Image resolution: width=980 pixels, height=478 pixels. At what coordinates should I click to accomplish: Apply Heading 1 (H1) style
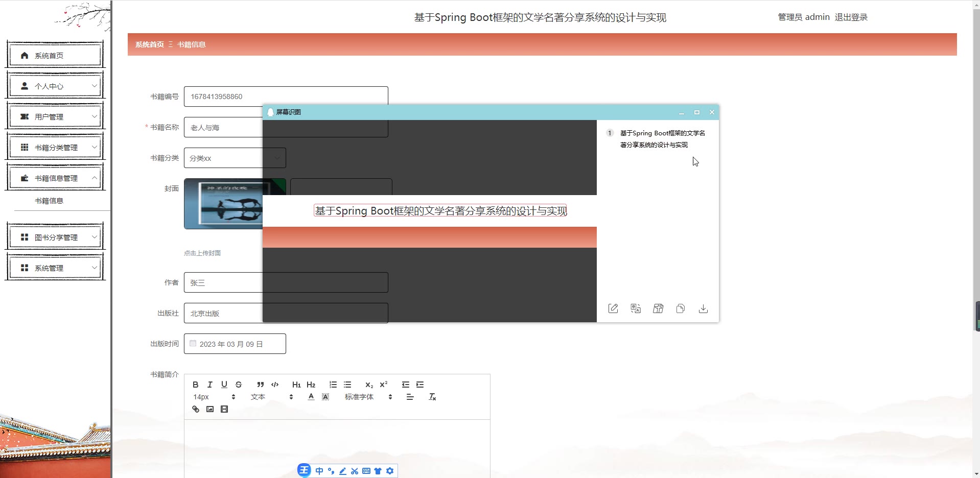[x=296, y=385]
